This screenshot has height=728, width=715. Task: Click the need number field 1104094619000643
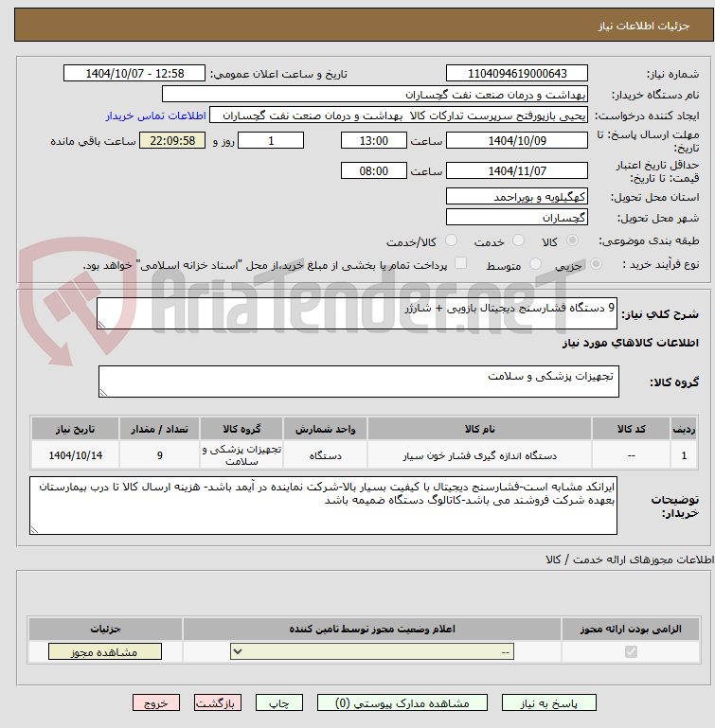pos(517,73)
